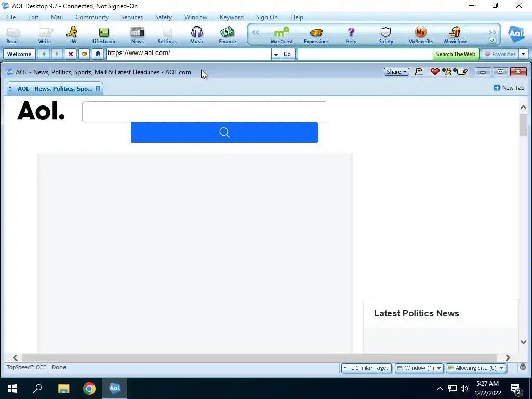Open the IM running man icon
The width and height of the screenshot is (532, 399).
(x=72, y=35)
